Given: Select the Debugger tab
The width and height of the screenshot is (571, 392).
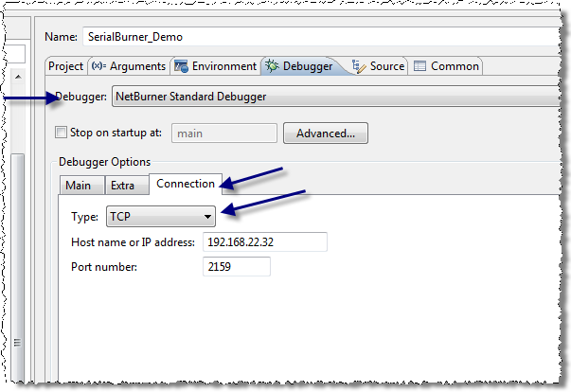Looking at the screenshot, I should 302,66.
